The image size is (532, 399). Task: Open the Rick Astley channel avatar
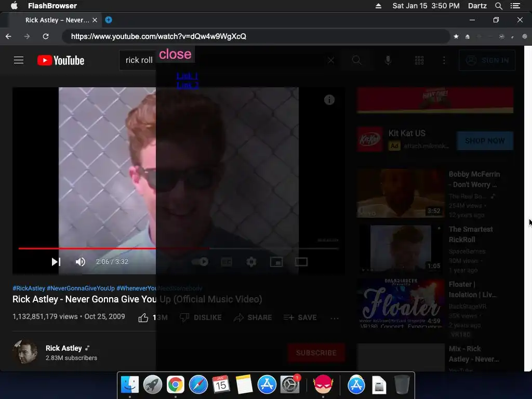click(x=25, y=352)
